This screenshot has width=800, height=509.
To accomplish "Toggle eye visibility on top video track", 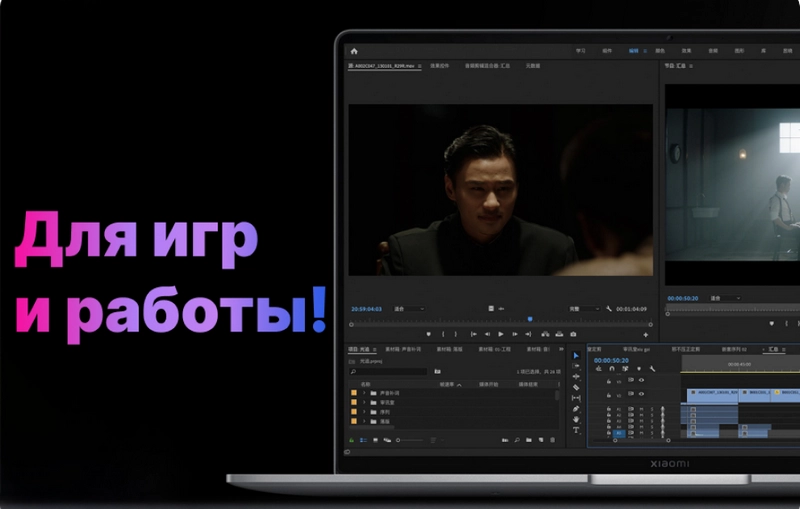I will point(642,380).
